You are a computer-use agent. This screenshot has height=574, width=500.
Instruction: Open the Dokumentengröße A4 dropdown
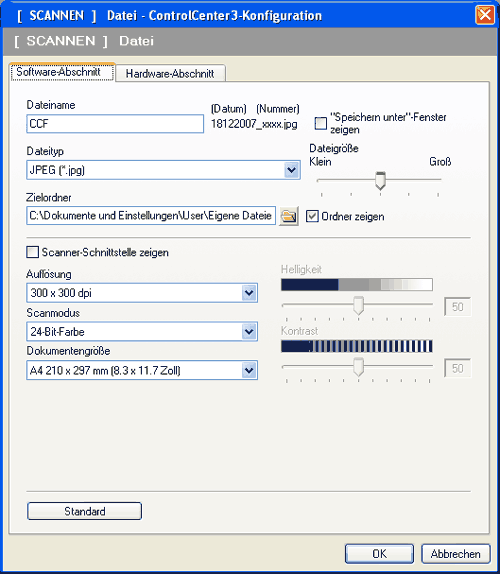point(249,370)
